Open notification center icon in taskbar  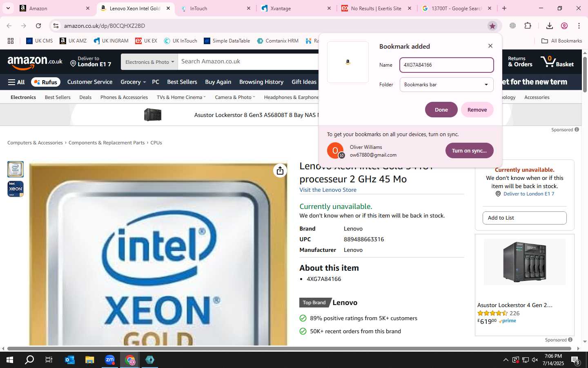(x=576, y=360)
